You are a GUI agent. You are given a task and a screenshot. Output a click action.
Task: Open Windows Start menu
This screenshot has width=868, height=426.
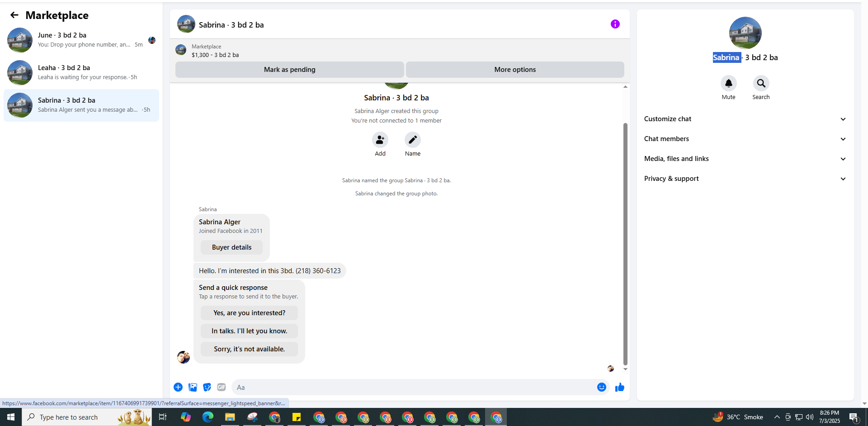[x=11, y=417]
